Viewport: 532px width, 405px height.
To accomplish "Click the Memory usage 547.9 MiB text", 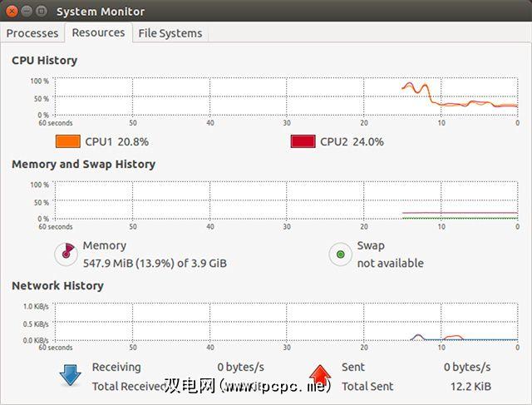I will (155, 263).
